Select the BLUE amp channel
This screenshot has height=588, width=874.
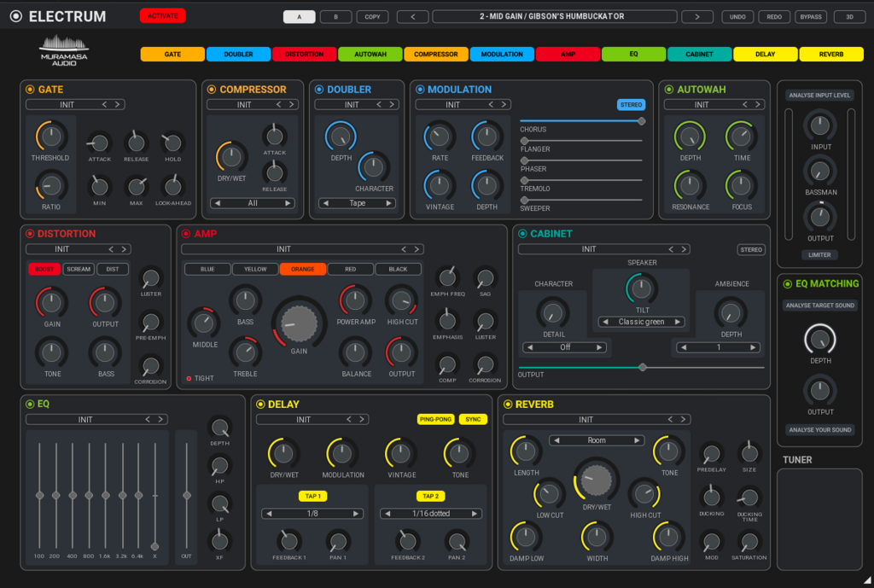207,269
